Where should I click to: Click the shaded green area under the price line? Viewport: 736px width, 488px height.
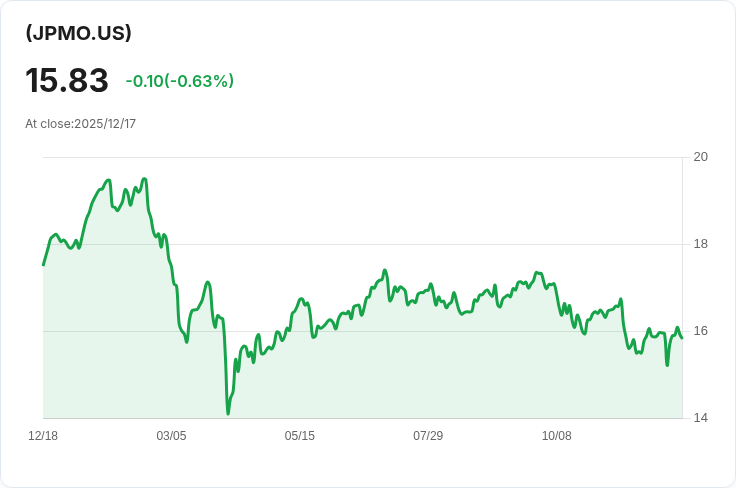(400, 370)
